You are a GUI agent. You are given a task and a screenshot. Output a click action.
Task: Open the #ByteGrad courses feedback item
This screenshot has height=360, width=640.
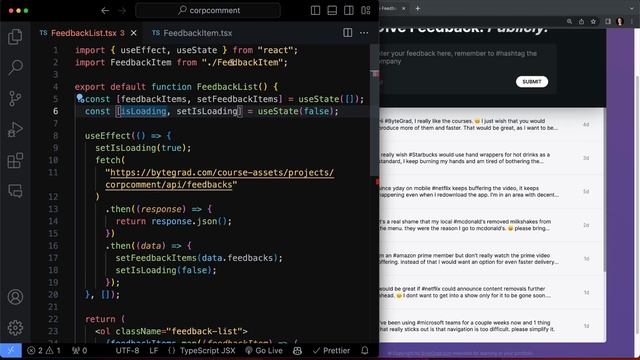(x=491, y=124)
